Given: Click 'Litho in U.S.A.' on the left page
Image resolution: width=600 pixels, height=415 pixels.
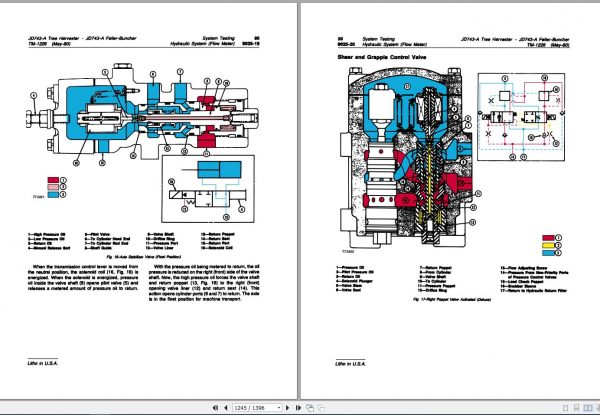Looking at the screenshot, I should 42,363.
